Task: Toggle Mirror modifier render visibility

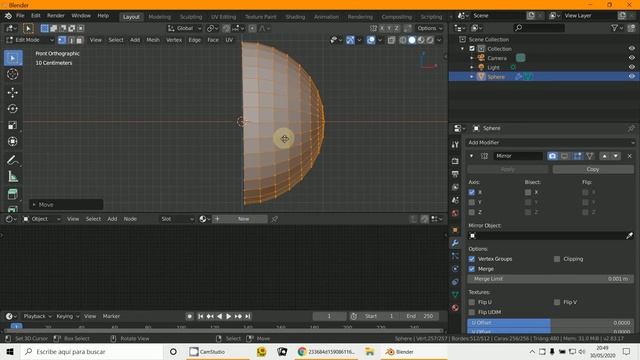Action: point(552,156)
